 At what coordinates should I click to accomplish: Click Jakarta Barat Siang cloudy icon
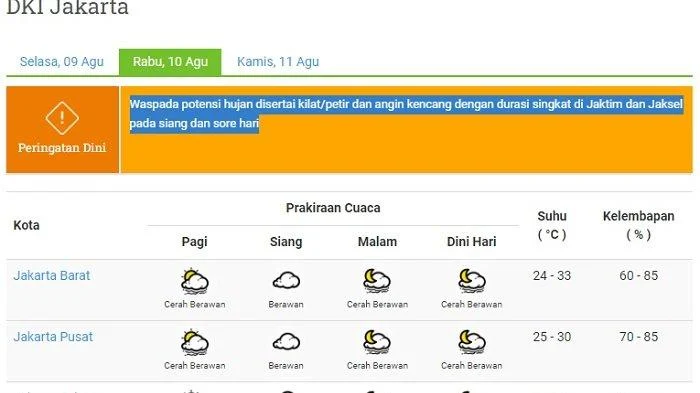286,281
